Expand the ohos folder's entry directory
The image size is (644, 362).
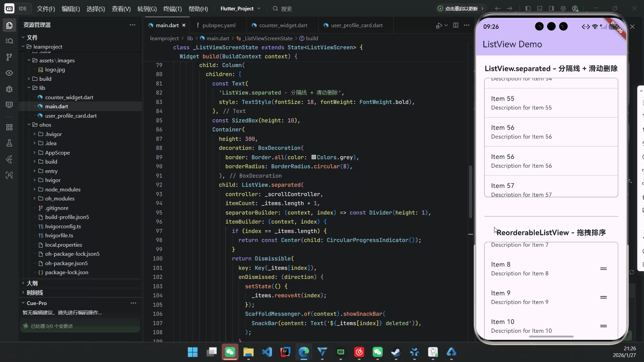[x=51, y=171]
